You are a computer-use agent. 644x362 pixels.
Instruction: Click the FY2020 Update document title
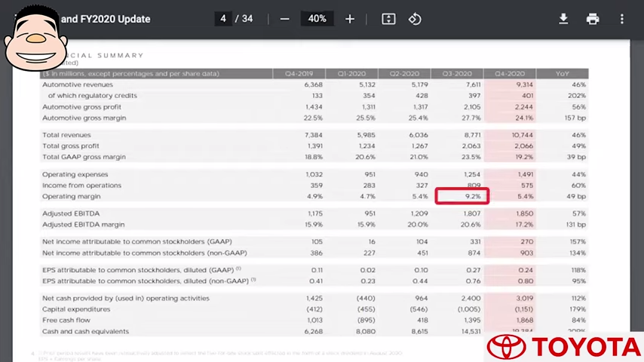point(106,19)
